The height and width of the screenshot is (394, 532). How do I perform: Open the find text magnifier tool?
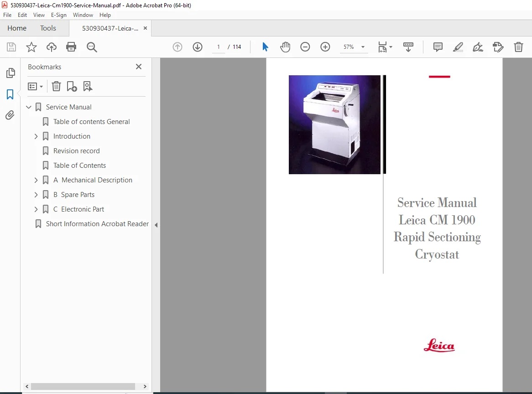pos(92,47)
